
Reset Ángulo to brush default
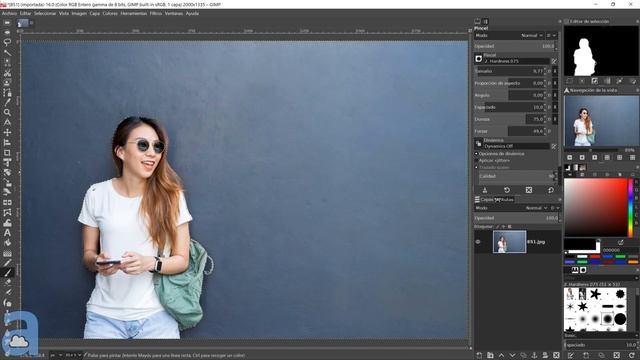(555, 95)
